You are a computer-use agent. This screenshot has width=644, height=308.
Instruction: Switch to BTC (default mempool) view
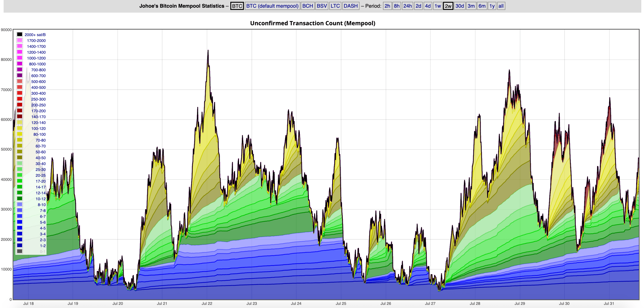tap(272, 6)
